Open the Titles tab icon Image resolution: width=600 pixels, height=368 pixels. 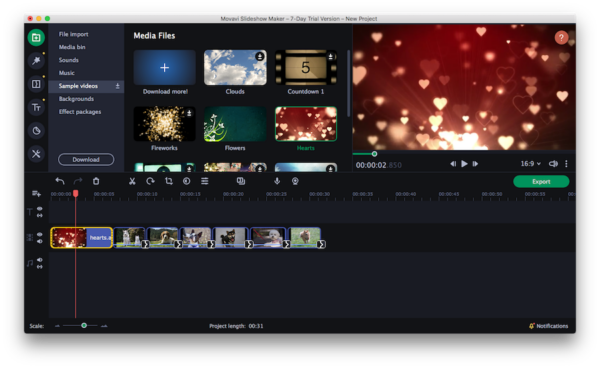tap(36, 107)
